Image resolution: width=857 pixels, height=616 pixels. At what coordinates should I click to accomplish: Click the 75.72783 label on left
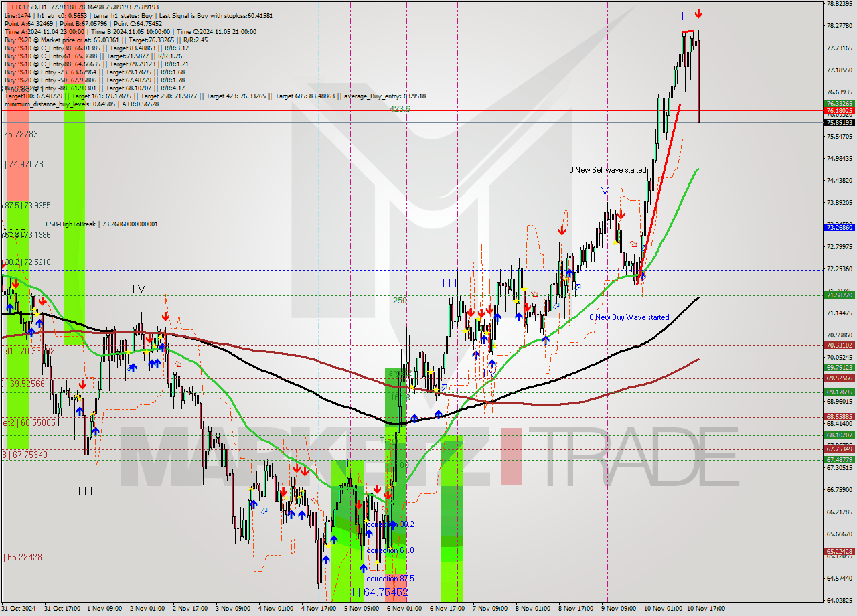pyautogui.click(x=21, y=135)
